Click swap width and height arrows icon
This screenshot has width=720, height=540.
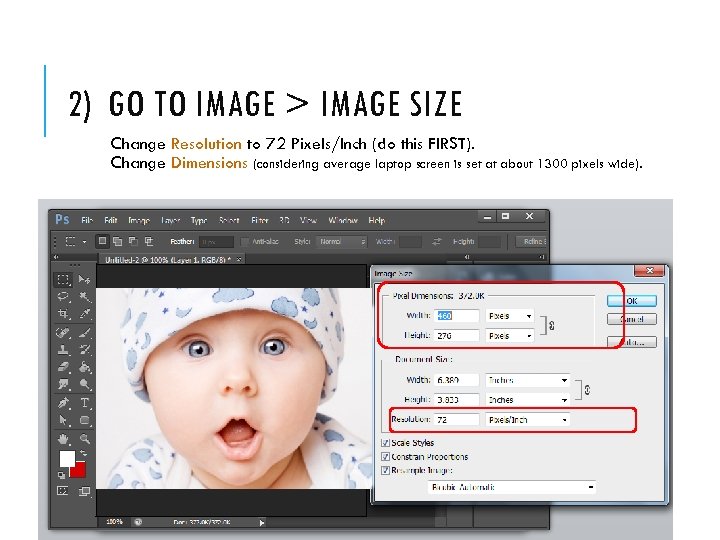tap(437, 242)
